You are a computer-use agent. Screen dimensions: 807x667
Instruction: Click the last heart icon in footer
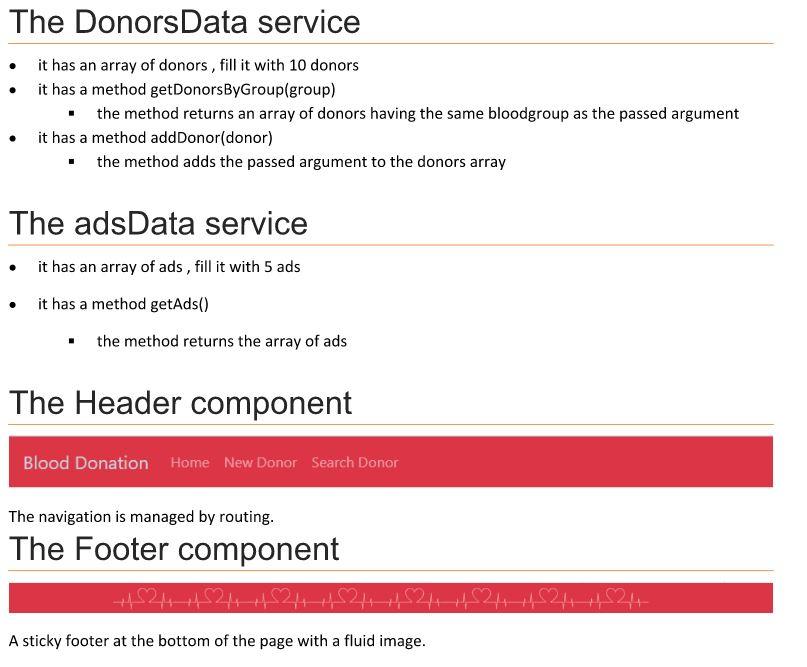coord(615,595)
